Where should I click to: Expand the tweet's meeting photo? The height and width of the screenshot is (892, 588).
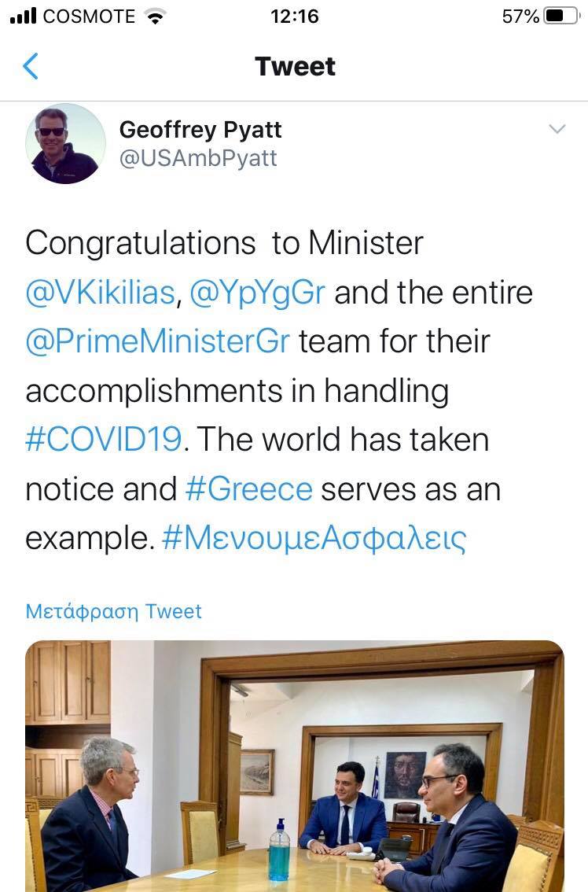295,766
